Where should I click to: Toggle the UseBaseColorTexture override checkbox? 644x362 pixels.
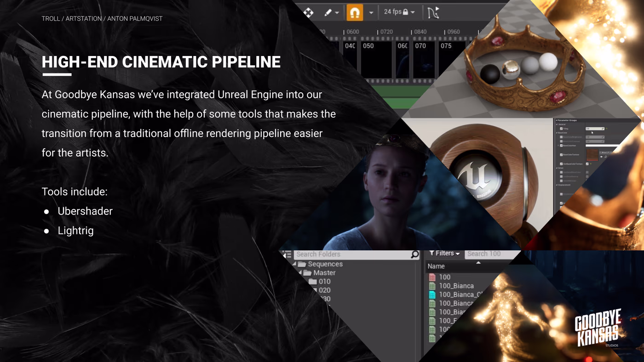coord(561,164)
